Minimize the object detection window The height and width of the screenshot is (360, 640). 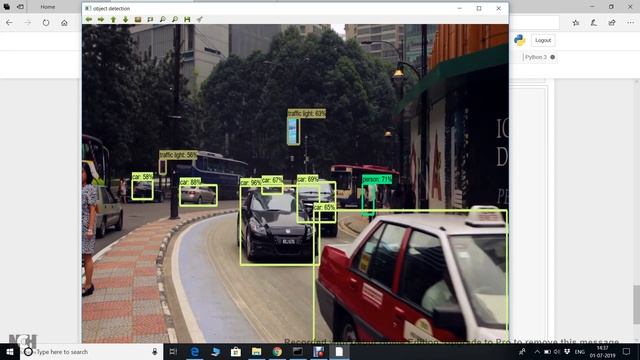click(460, 8)
